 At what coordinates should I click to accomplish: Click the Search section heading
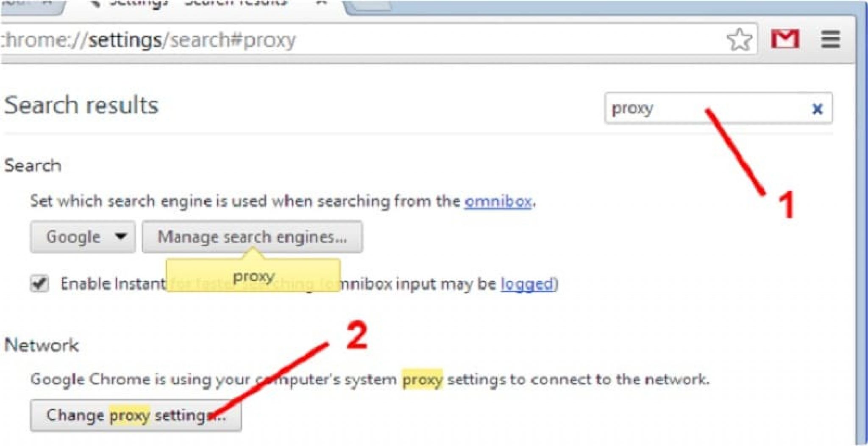[33, 165]
